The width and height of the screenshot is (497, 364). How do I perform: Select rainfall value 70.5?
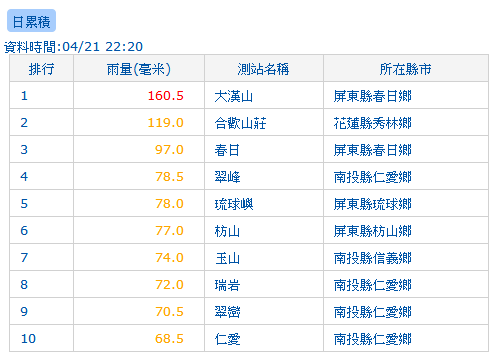(x=169, y=312)
